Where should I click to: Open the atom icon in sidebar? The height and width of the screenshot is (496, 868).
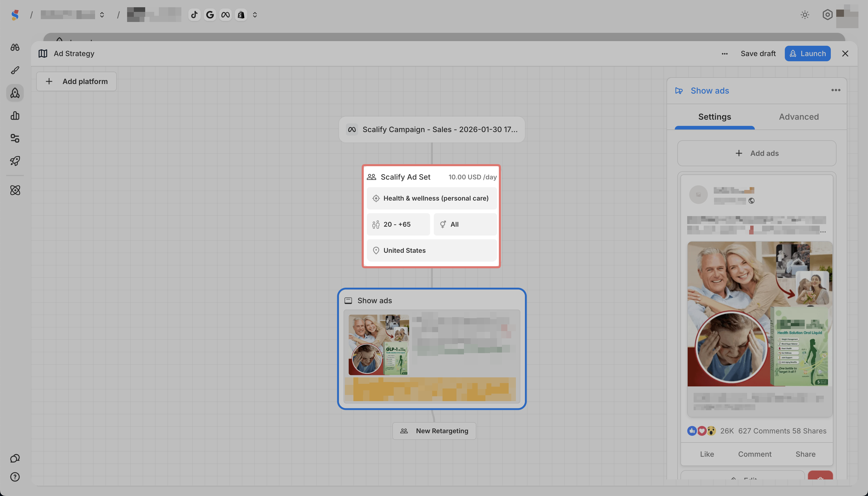click(x=15, y=190)
